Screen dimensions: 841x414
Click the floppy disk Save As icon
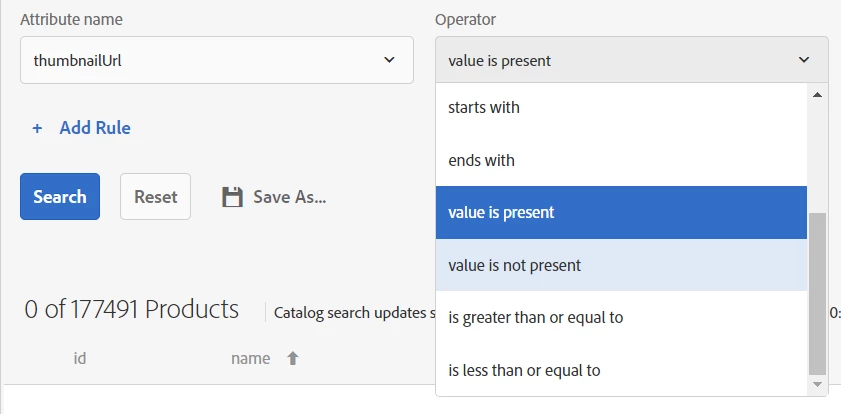(x=232, y=197)
